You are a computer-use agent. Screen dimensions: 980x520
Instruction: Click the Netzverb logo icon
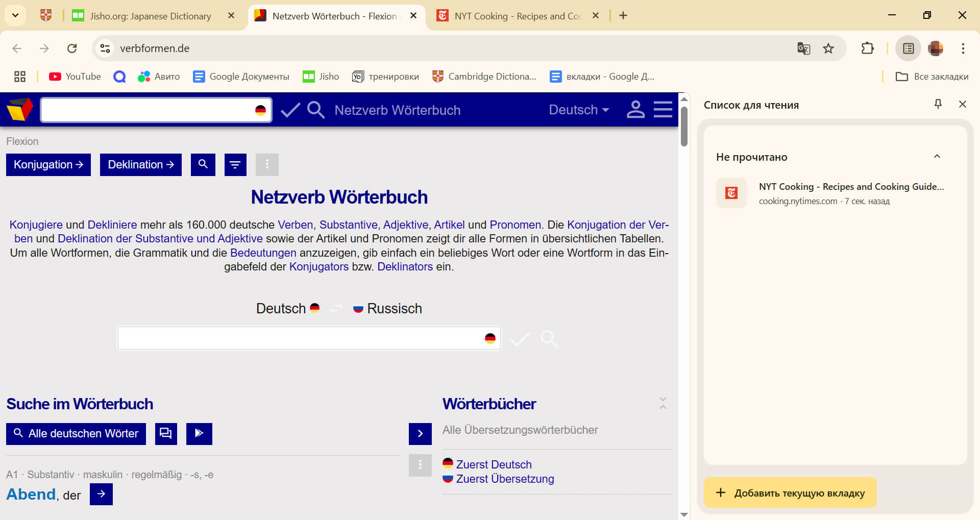[20, 109]
